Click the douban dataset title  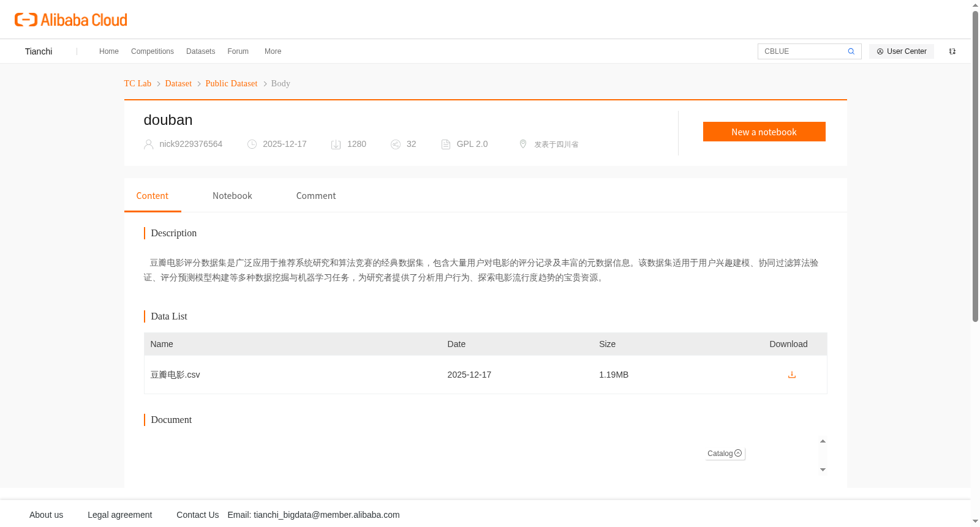168,120
